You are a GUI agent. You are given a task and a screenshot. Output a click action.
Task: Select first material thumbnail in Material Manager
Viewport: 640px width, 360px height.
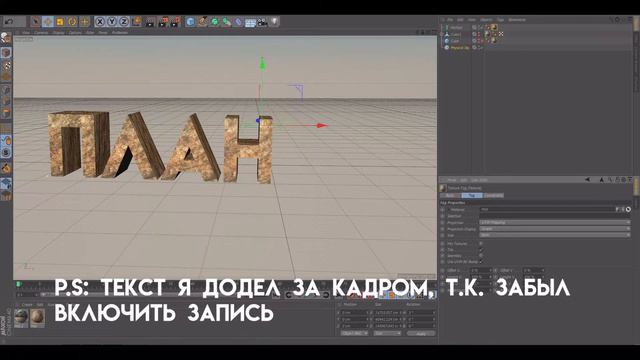(x=21, y=317)
